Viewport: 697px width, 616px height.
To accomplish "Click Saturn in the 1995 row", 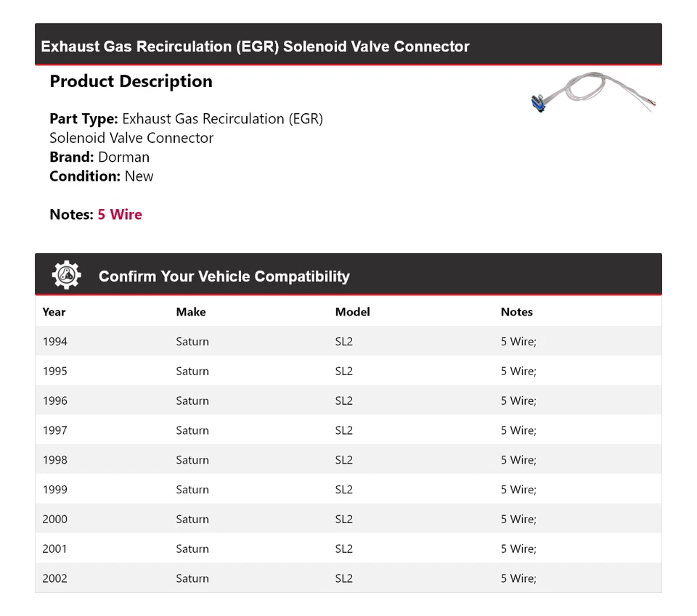I will [x=192, y=371].
